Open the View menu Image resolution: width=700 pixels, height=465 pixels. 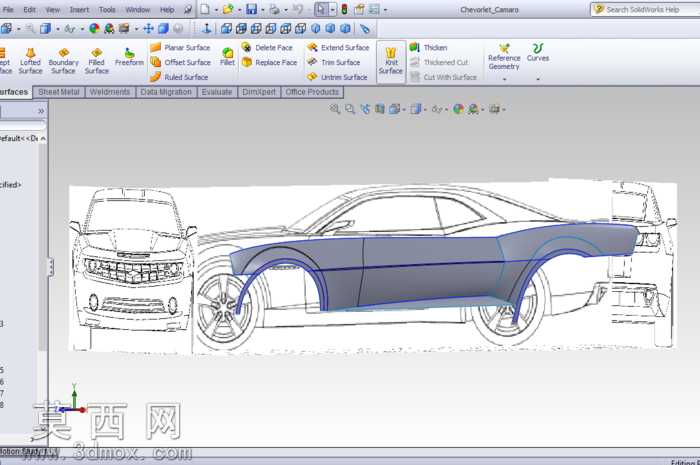53,9
